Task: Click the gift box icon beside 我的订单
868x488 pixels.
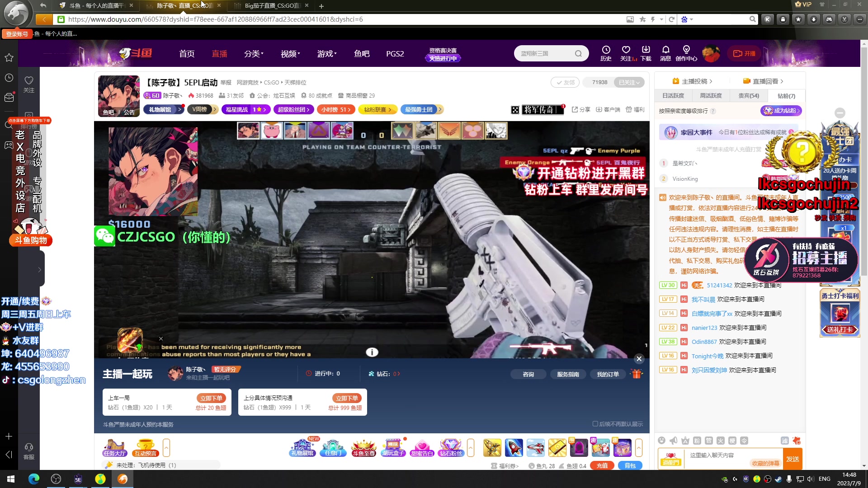Action: (x=637, y=374)
